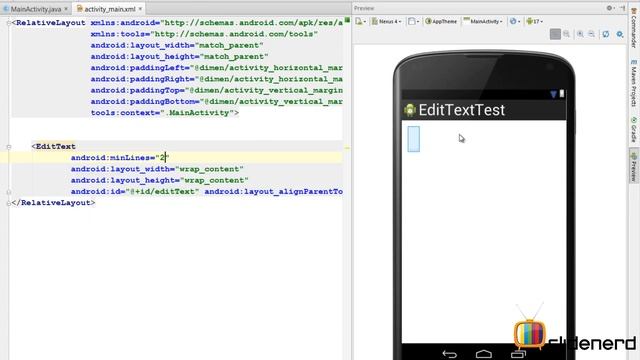Click the android:id="@+id/editText" attribute
This screenshot has height=360, width=640.
pos(135,192)
